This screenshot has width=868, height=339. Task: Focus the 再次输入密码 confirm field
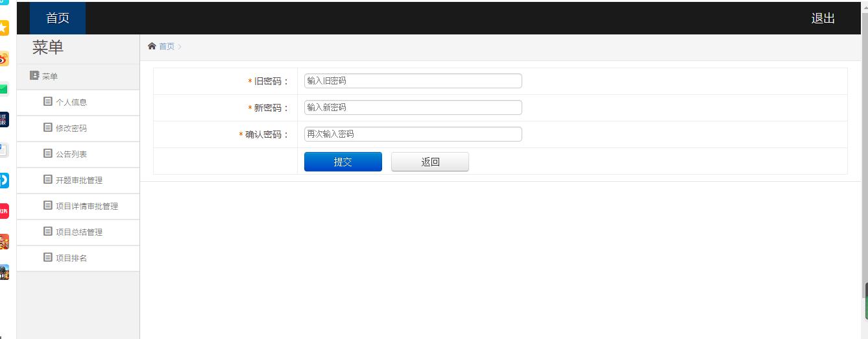(x=413, y=134)
